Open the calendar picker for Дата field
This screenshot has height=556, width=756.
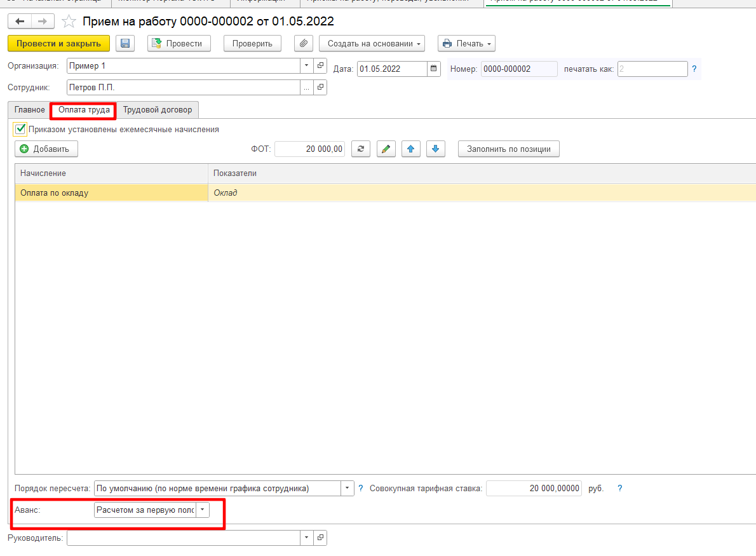tap(433, 69)
